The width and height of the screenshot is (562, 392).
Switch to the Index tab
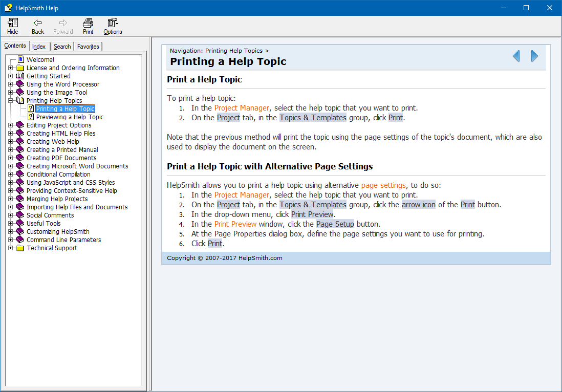[x=39, y=47]
